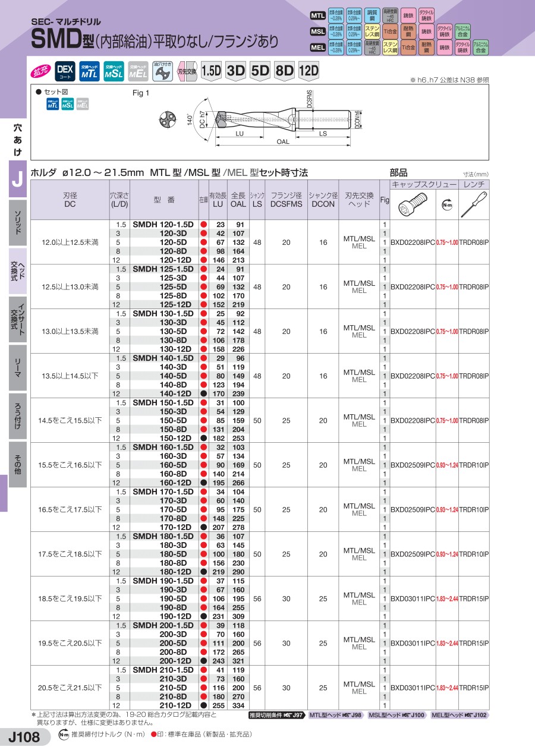Click the DEX coat icon

(65, 72)
